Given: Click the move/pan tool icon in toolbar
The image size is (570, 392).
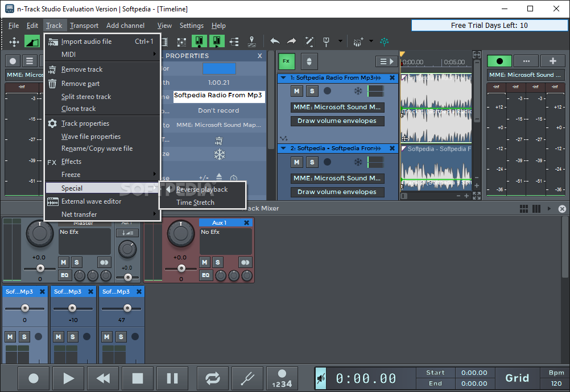Looking at the screenshot, I should pos(14,42).
